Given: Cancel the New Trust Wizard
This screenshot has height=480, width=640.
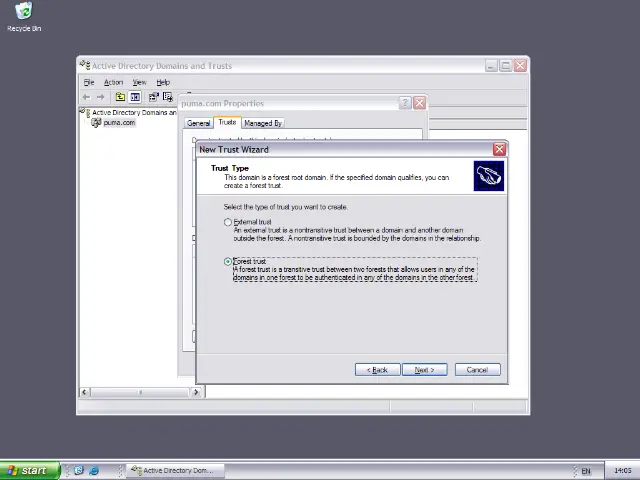Looking at the screenshot, I should [x=478, y=370].
